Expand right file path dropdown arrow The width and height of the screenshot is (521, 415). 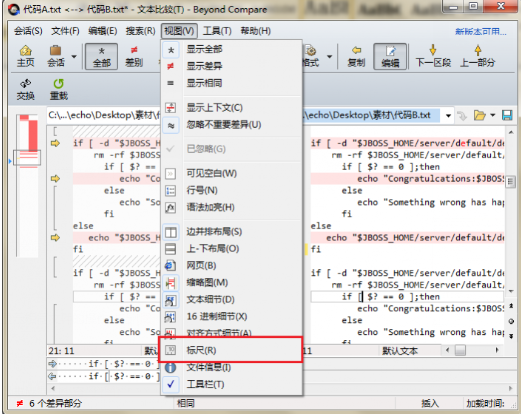(x=448, y=116)
